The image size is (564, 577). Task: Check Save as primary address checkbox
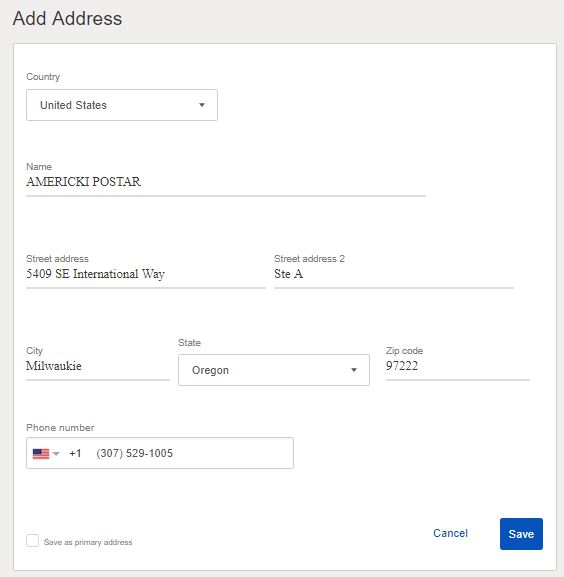[x=32, y=541]
